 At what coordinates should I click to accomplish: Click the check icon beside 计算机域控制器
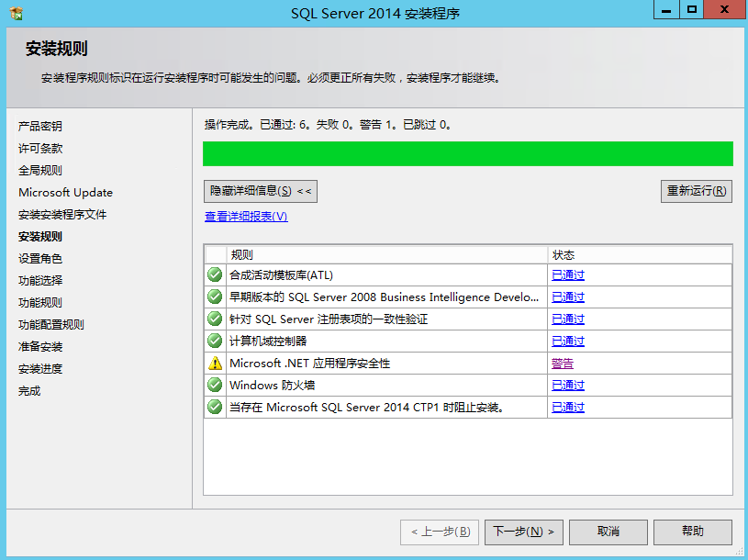[x=215, y=341]
